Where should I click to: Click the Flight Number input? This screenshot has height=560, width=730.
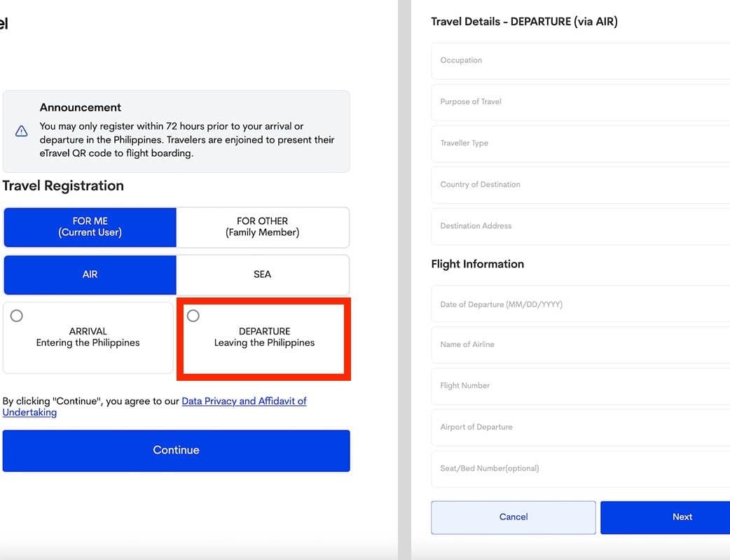pyautogui.click(x=581, y=386)
